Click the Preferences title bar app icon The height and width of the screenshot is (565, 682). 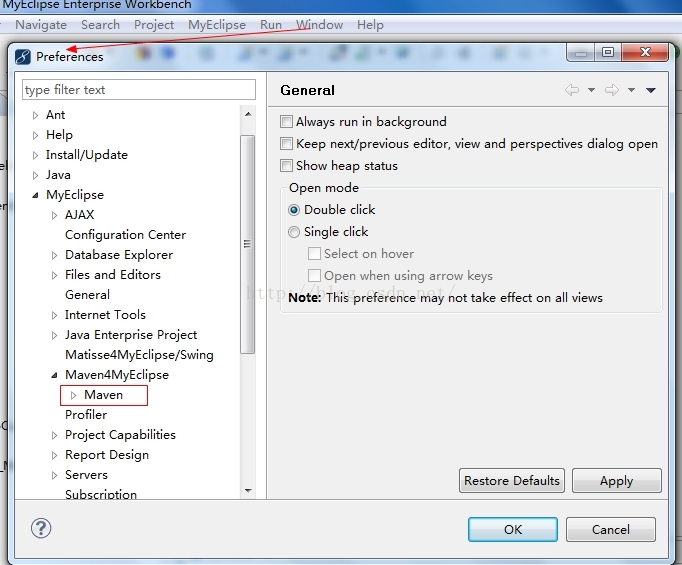click(23, 57)
